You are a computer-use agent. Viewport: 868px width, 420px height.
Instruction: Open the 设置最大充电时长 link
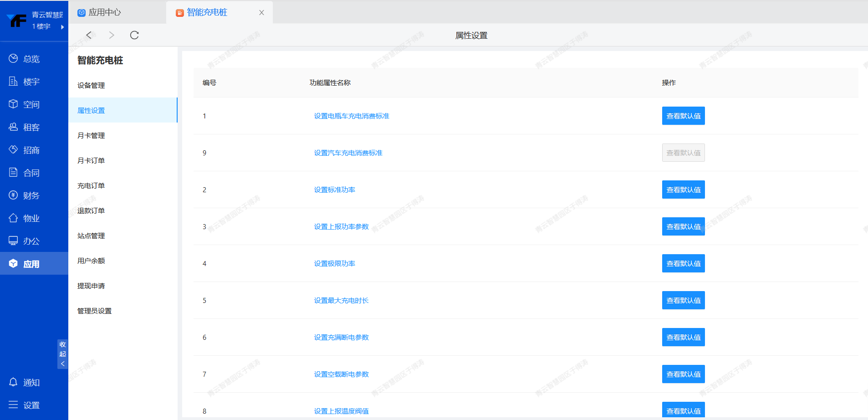point(341,300)
